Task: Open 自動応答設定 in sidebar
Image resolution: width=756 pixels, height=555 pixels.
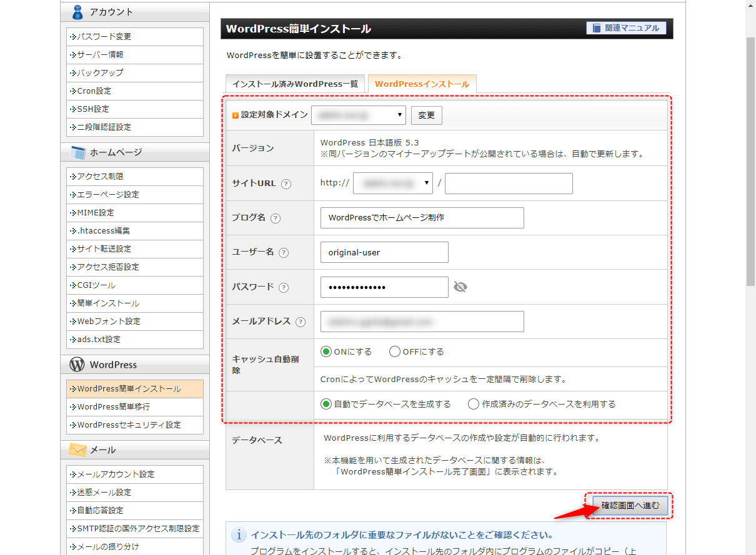Action: point(135,511)
